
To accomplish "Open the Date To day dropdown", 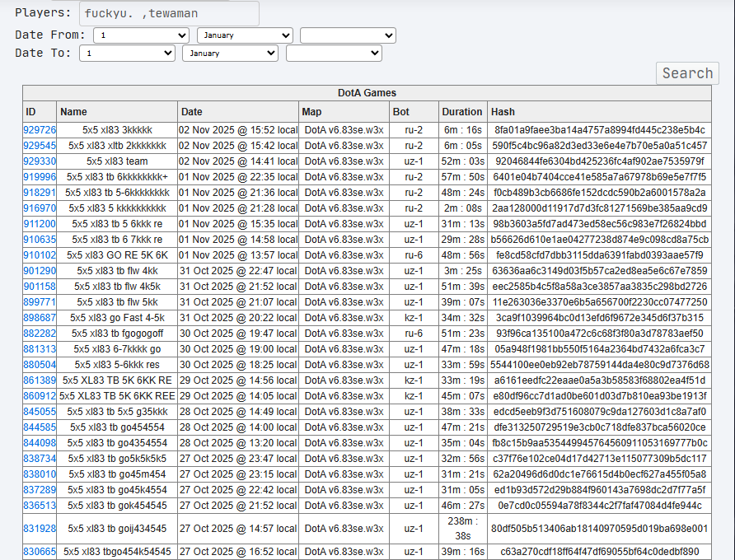I will pyautogui.click(x=127, y=53).
